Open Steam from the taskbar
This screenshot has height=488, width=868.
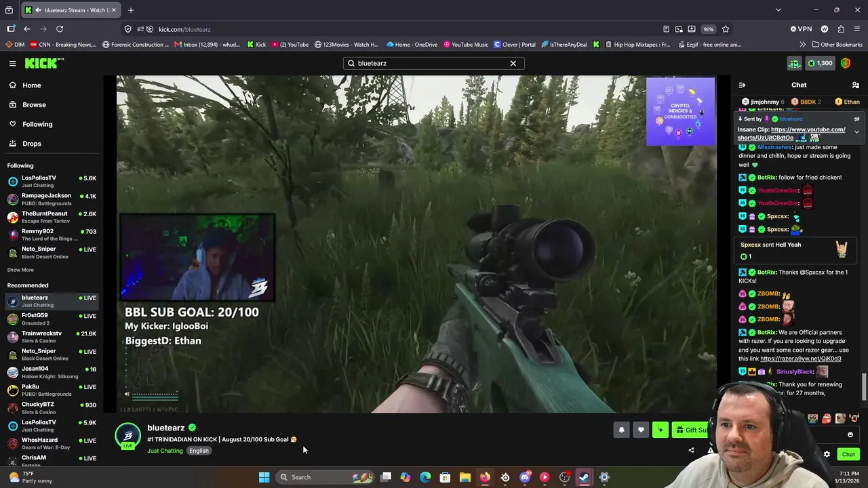coord(584,477)
